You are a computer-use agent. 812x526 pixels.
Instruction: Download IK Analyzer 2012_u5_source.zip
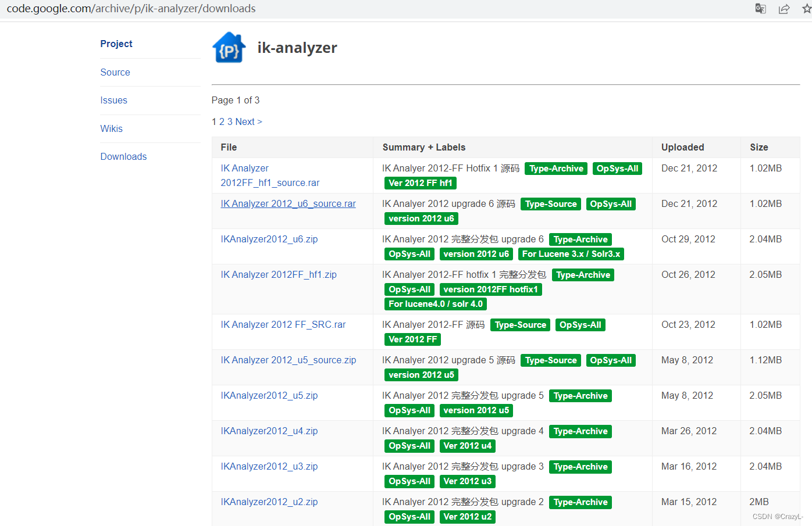pyautogui.click(x=289, y=360)
